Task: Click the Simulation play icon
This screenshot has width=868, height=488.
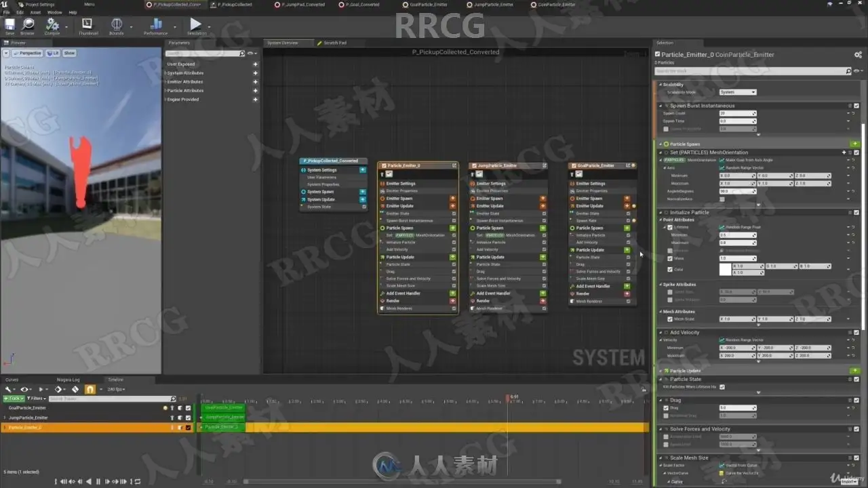Action: [196, 24]
